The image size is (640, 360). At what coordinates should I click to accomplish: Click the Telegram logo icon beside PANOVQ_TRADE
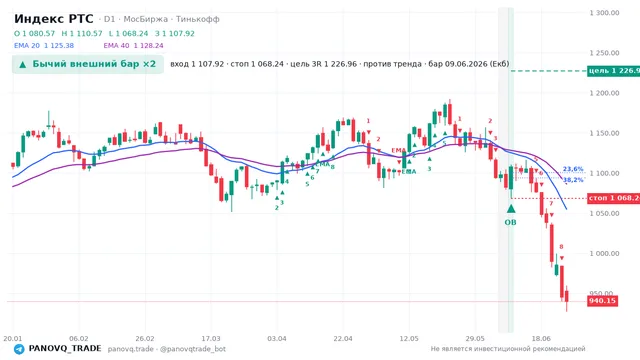click(19, 349)
